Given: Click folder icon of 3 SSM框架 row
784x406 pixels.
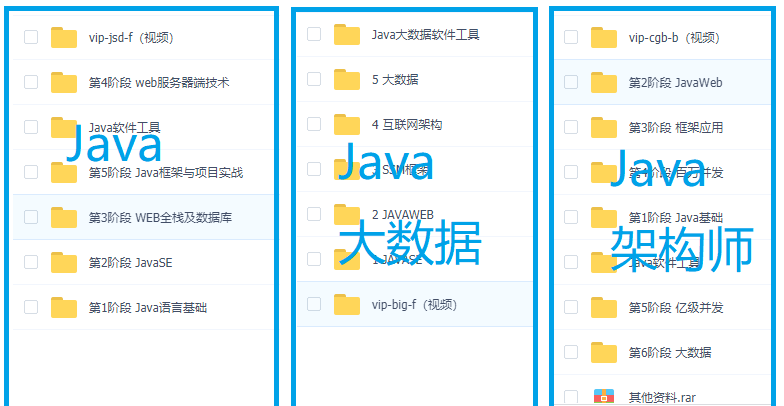Looking at the screenshot, I should point(347,170).
